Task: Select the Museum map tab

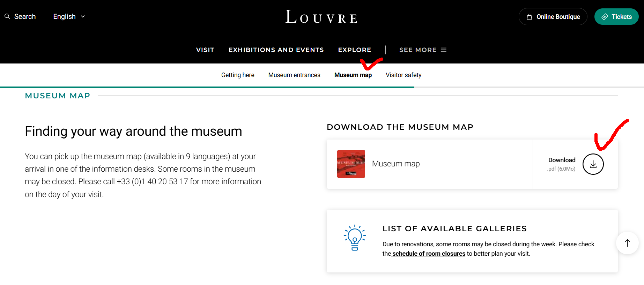Action: pyautogui.click(x=353, y=75)
